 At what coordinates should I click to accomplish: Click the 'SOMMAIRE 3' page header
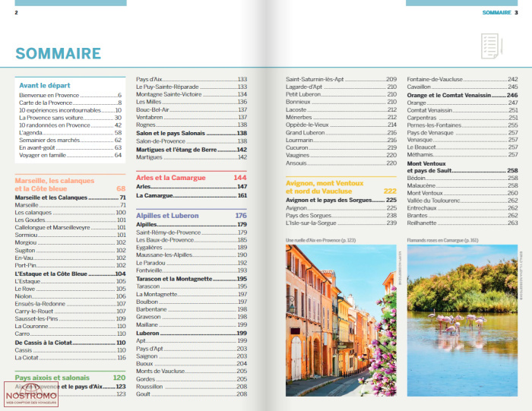500,13
